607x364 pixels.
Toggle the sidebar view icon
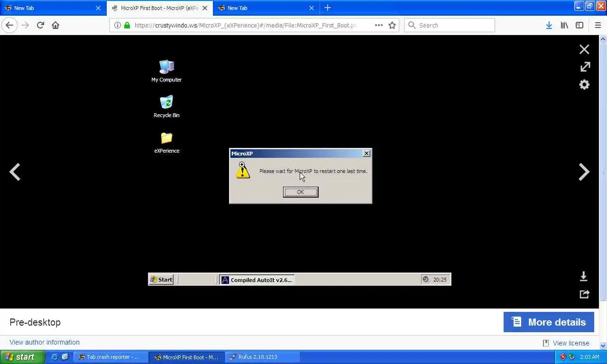click(579, 25)
